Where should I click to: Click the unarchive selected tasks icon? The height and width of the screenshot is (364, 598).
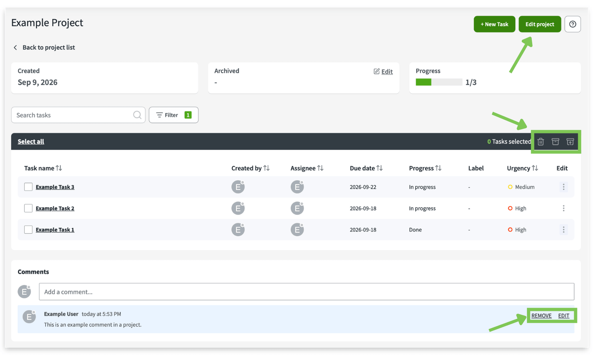tap(570, 142)
